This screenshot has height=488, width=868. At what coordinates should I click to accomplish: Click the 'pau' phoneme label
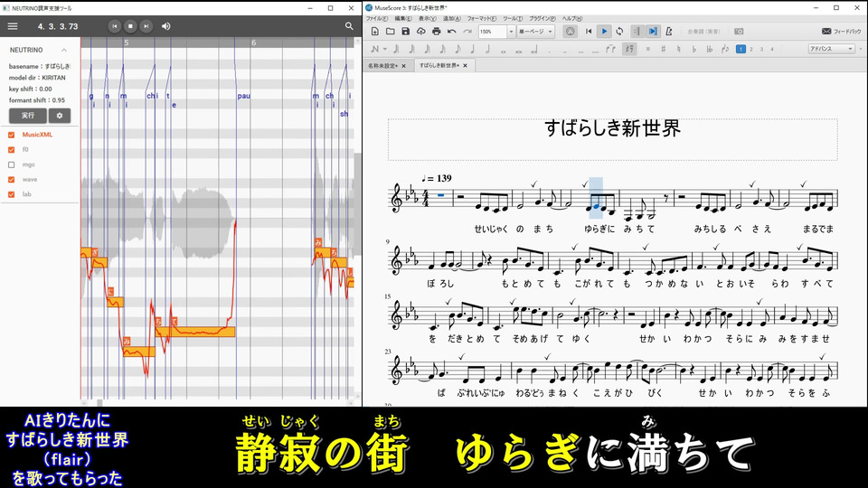point(243,97)
